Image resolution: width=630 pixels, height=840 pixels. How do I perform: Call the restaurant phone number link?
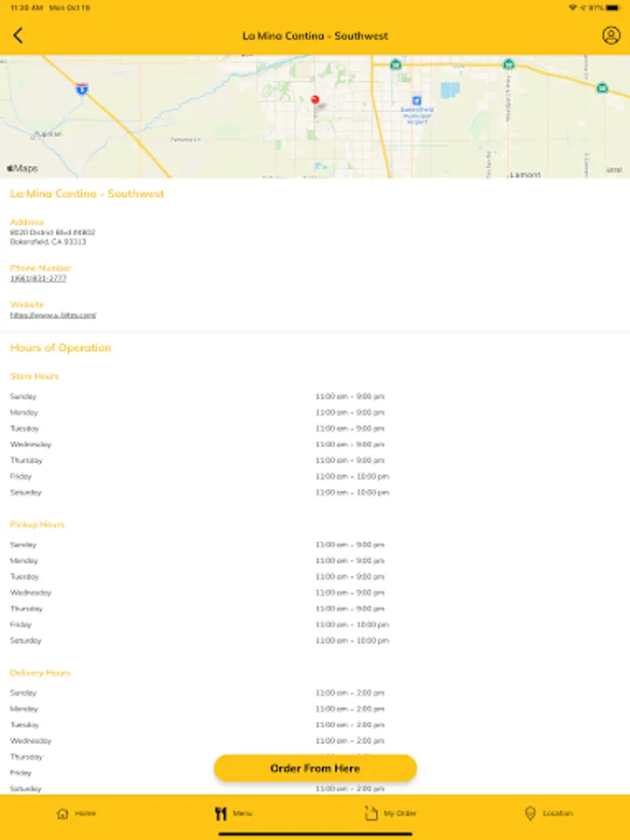pyautogui.click(x=38, y=278)
